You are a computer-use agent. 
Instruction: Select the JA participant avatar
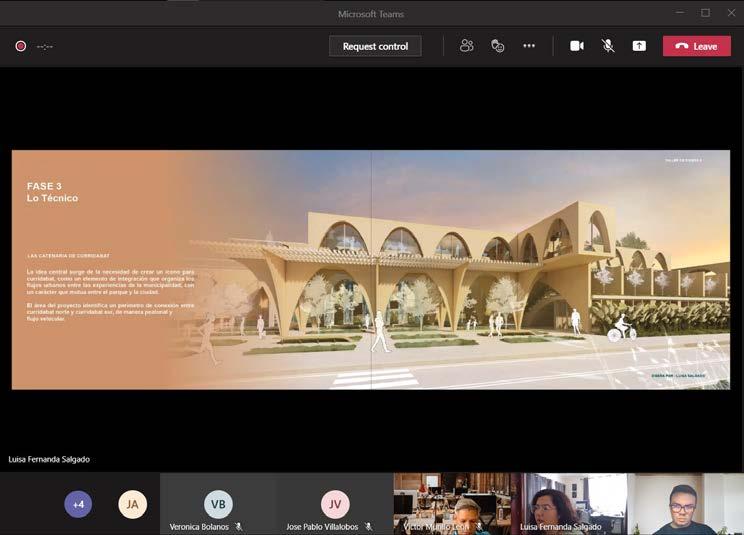click(132, 504)
